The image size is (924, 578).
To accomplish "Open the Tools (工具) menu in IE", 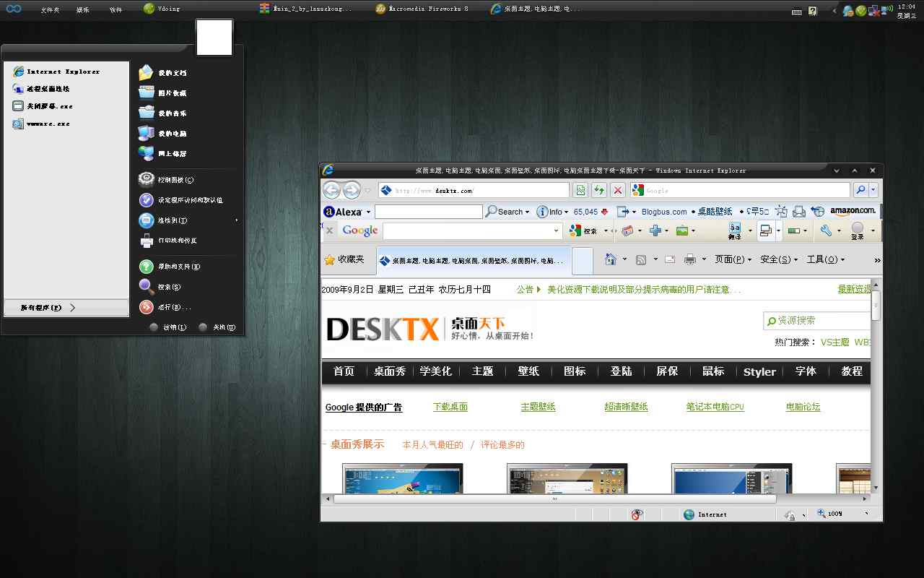I will 825,259.
